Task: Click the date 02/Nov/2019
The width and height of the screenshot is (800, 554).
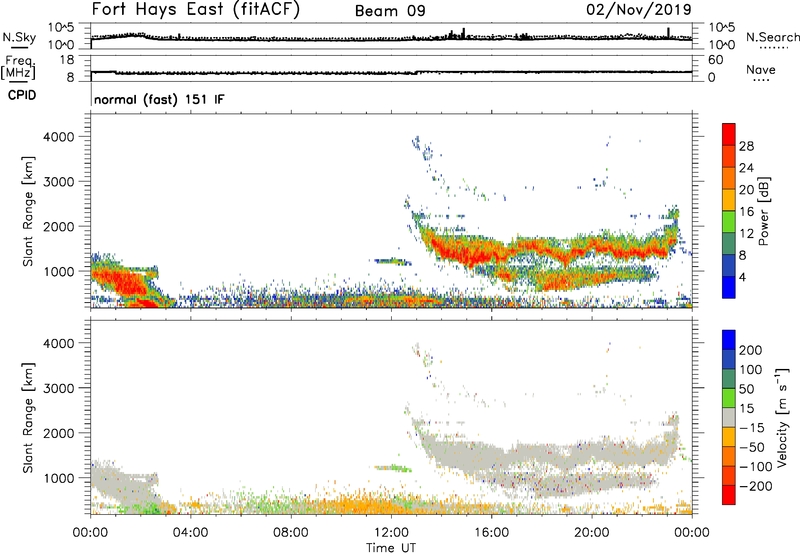Action: pyautogui.click(x=639, y=10)
